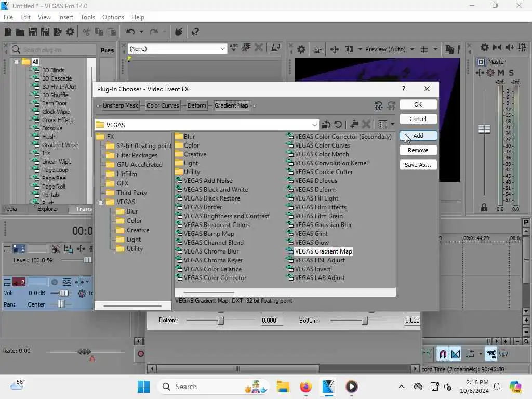Open the Tools menu
The image size is (532, 399).
[x=88, y=17]
